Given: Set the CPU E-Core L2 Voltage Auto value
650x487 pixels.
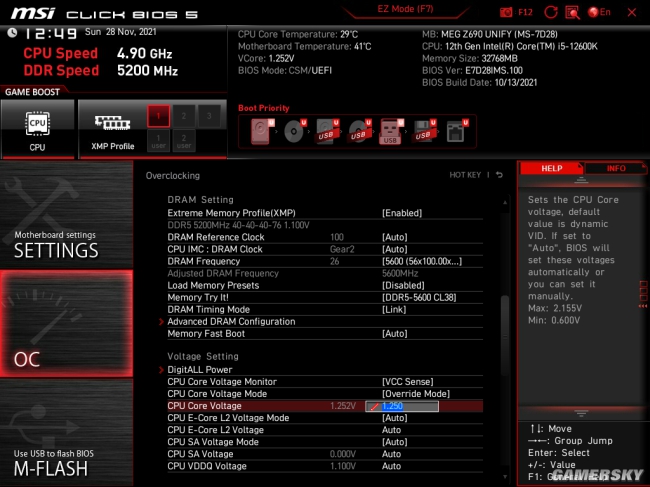Looking at the screenshot, I should (x=391, y=430).
